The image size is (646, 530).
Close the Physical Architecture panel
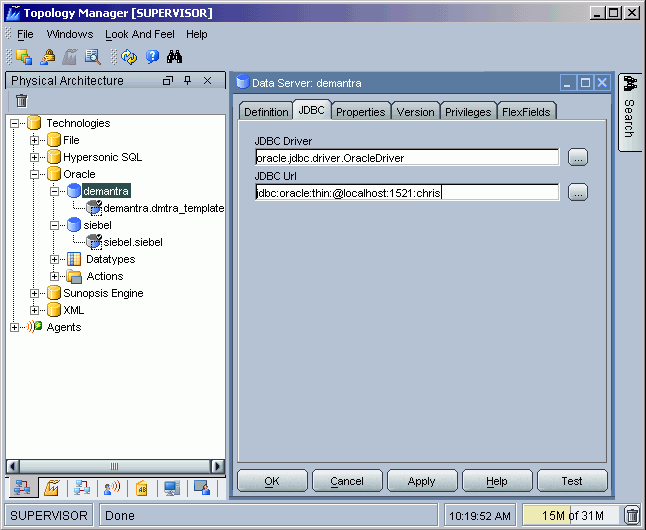pyautogui.click(x=208, y=80)
